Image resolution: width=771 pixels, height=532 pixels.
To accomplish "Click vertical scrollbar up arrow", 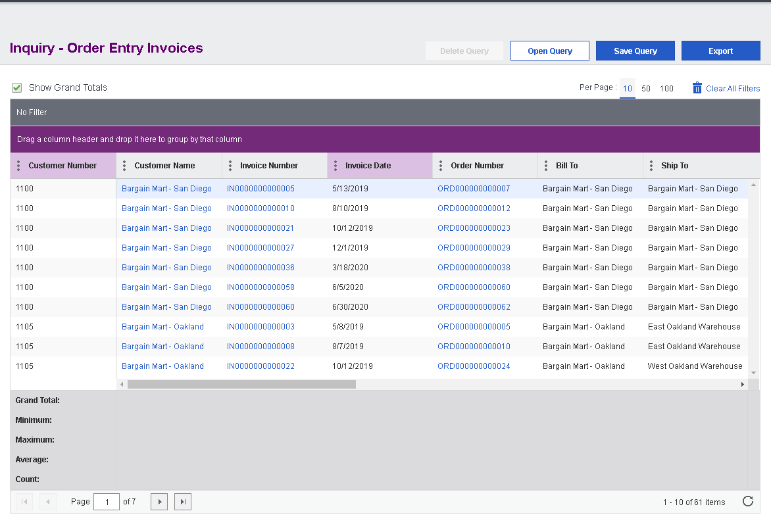I will click(x=753, y=185).
